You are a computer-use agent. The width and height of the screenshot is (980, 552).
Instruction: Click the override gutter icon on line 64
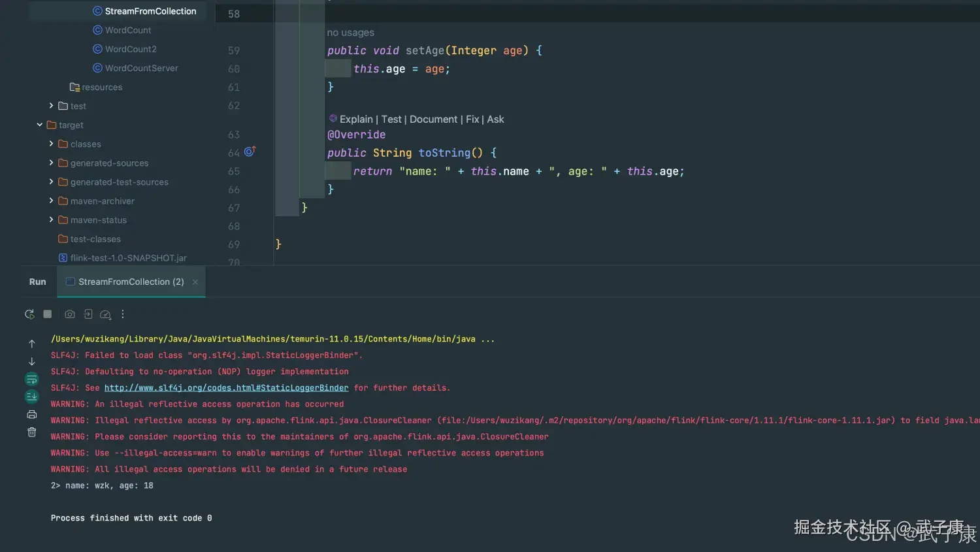click(x=250, y=152)
